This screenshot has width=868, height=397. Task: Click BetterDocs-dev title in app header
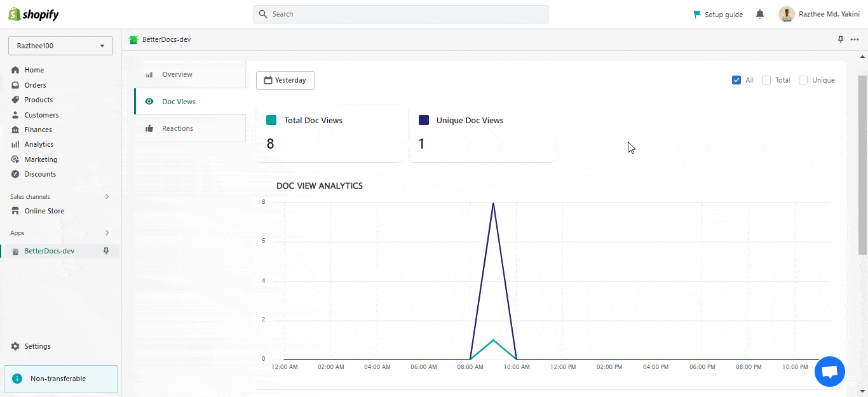(166, 39)
